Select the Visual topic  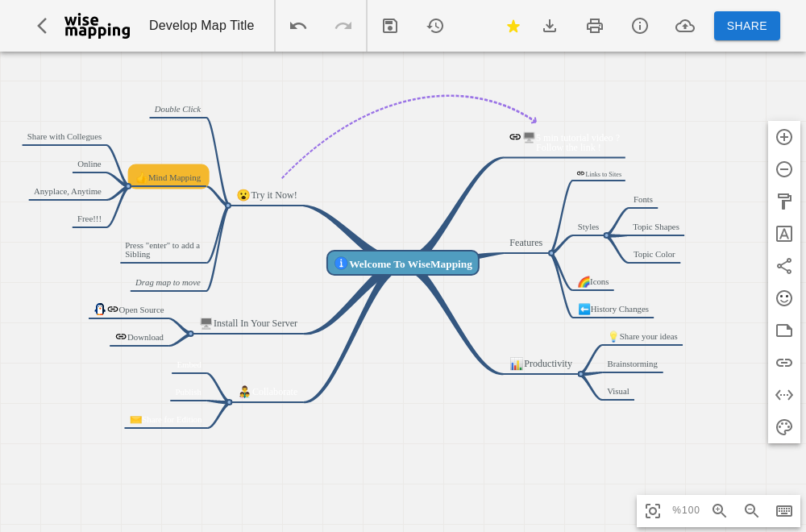point(618,391)
